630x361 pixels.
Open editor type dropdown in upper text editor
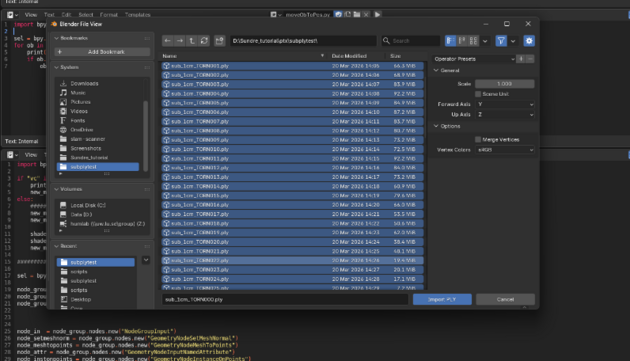pos(12,15)
